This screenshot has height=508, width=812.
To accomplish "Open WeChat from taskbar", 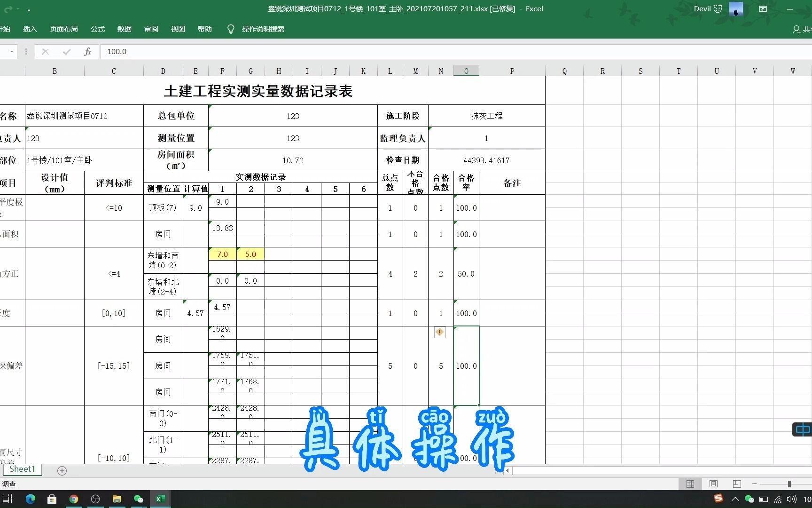I will (139, 499).
